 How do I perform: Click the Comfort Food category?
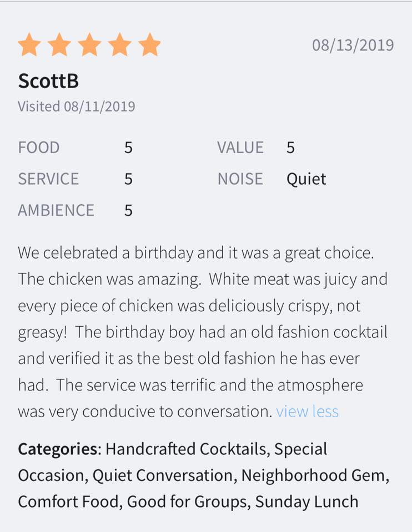(69, 502)
